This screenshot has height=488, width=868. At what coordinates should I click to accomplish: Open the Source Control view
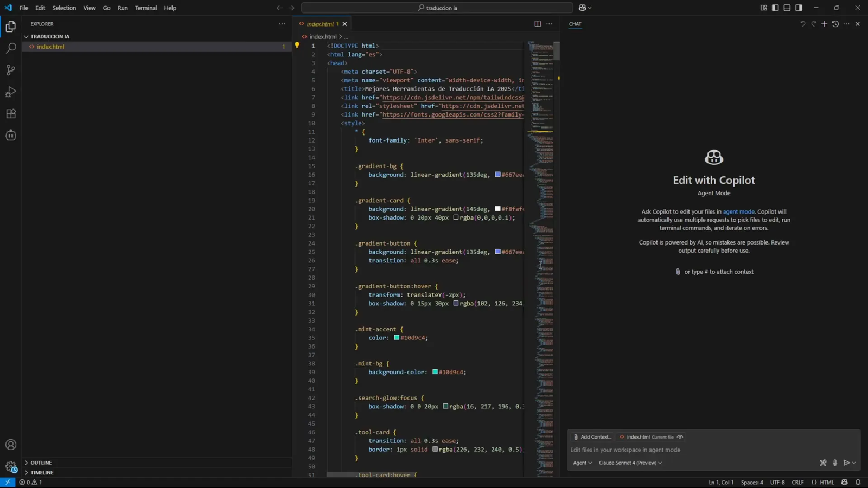[x=11, y=70]
